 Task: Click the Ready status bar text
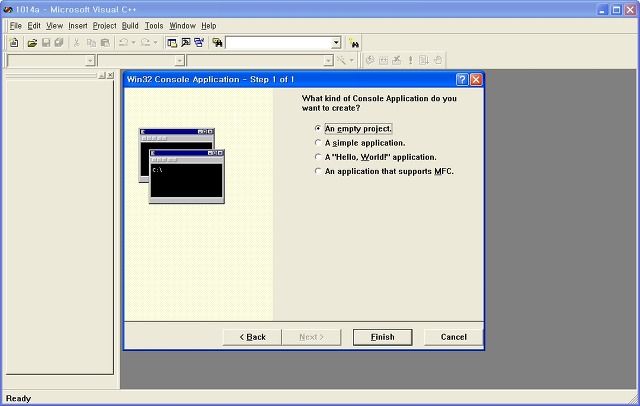point(18,398)
